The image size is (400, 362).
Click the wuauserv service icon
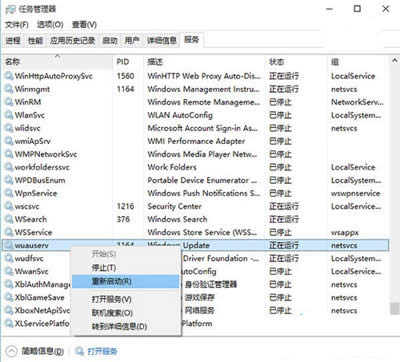click(9, 245)
